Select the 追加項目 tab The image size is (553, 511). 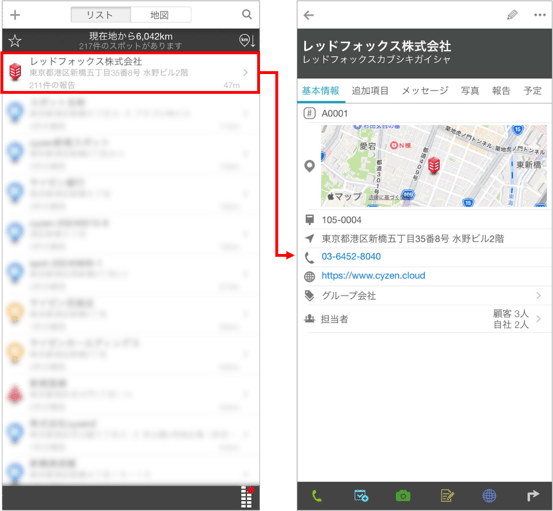[370, 91]
